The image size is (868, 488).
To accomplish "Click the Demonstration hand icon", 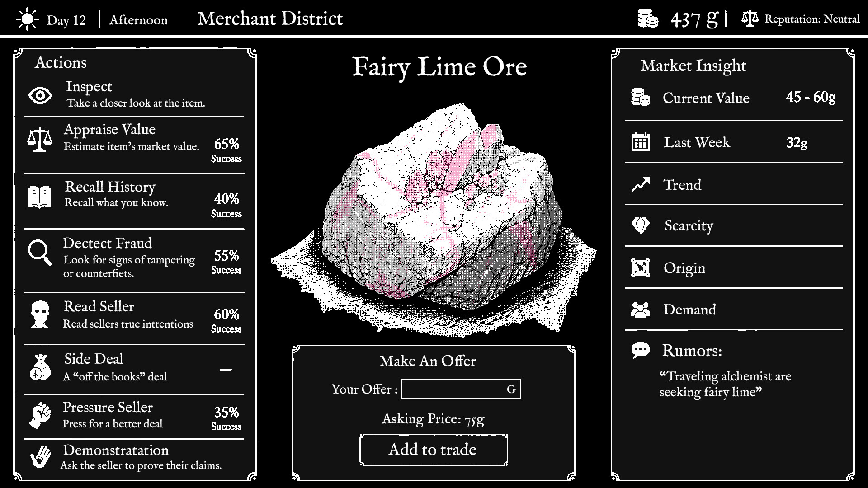I will click(x=41, y=457).
